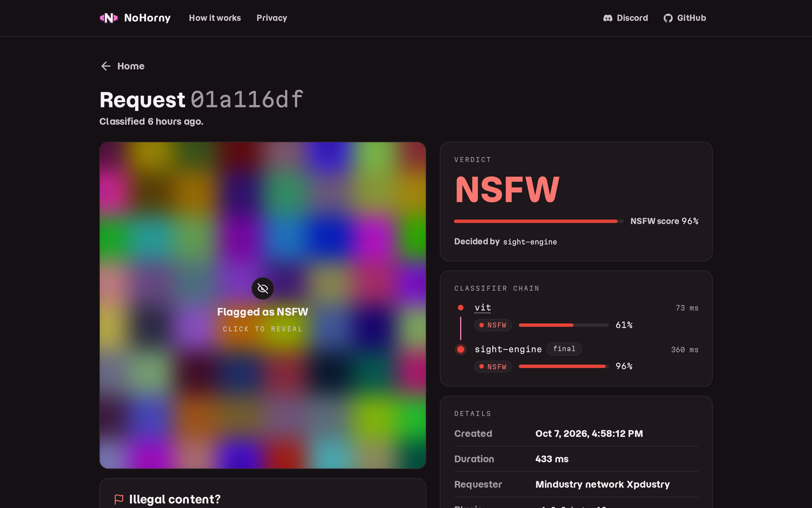Click the request ID 01a116df
Image resolution: width=812 pixels, height=508 pixels.
click(x=247, y=99)
